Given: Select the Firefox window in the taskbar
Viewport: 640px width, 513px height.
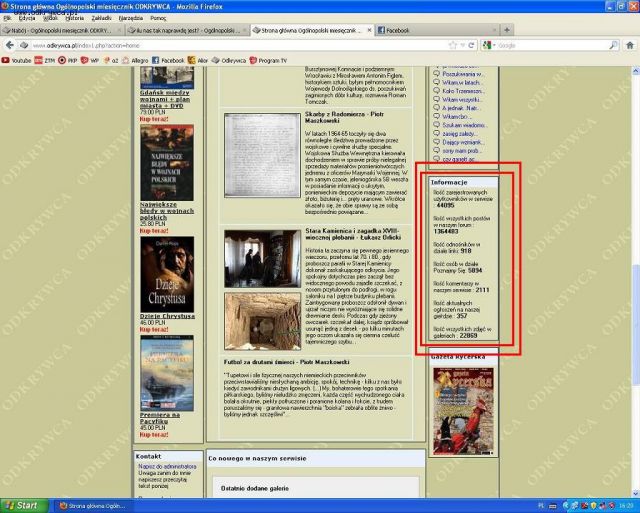Looking at the screenshot, I should click(93, 506).
